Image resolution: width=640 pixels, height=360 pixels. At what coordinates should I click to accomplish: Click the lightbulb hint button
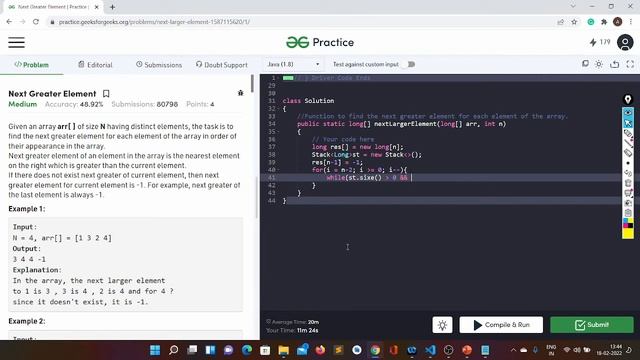[x=442, y=325]
